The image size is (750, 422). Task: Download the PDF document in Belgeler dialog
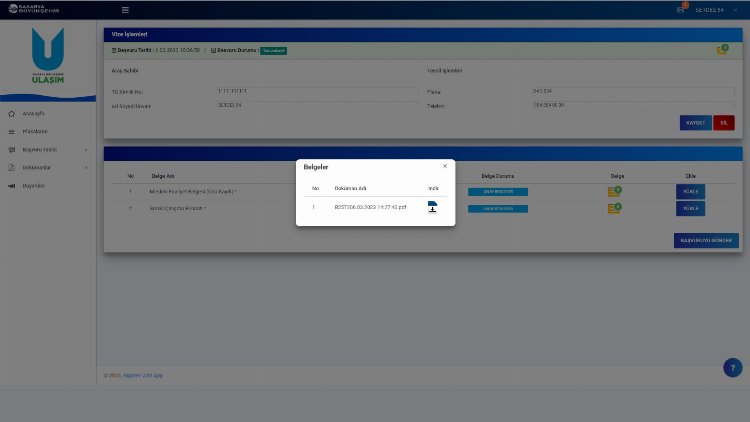[432, 207]
